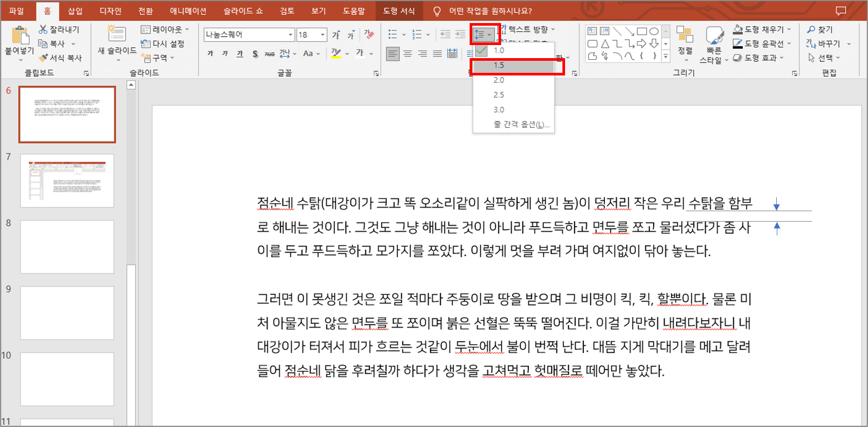Viewport: 868px width, 427px height.
Task: Select the isosceles triangle shape
Action: pyautogui.click(x=605, y=43)
